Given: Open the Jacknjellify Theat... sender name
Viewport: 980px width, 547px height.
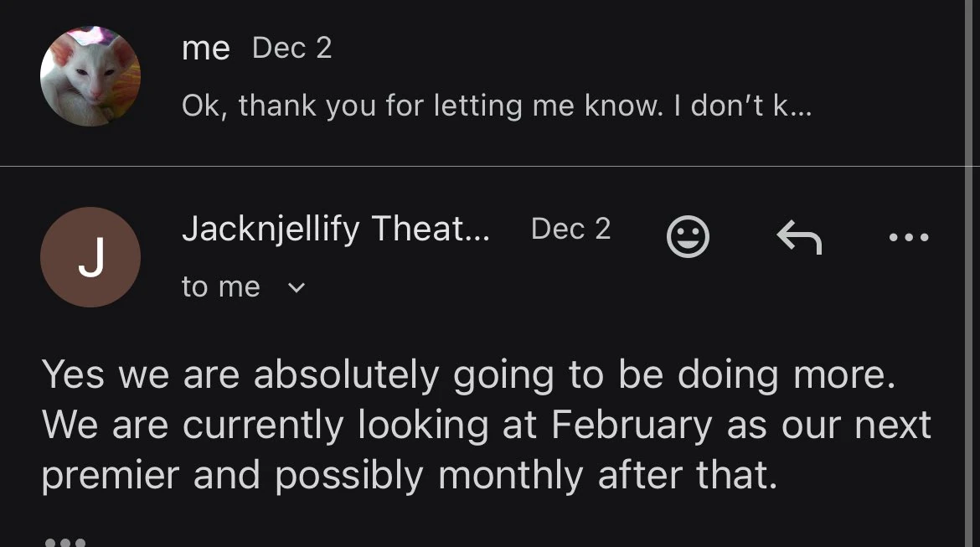Looking at the screenshot, I should click(337, 229).
